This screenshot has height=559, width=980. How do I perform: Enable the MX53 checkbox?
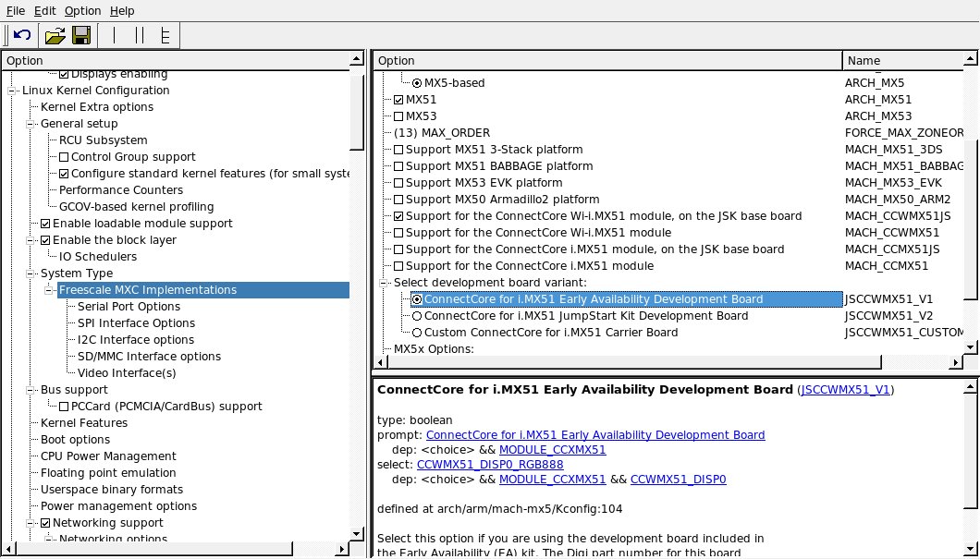(x=398, y=116)
